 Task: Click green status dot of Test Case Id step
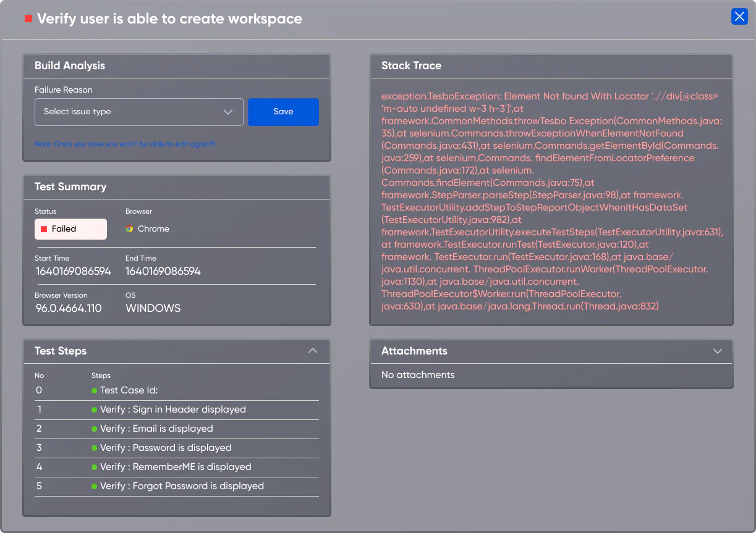point(95,390)
